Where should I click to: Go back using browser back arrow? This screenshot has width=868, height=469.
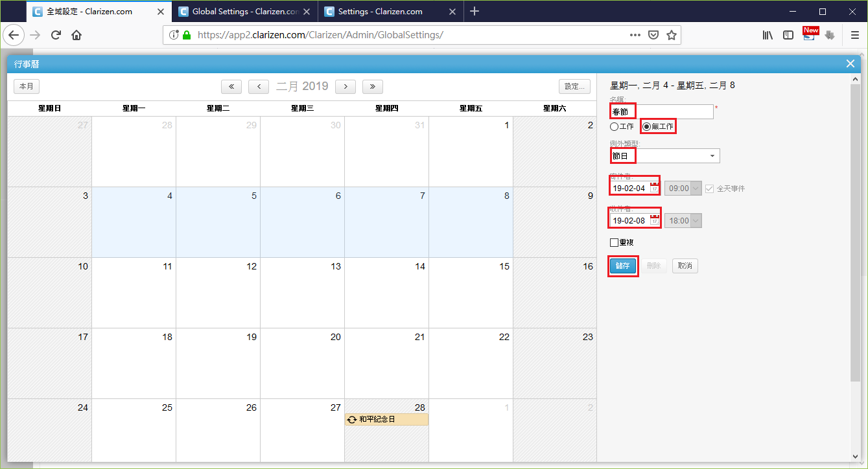[14, 35]
